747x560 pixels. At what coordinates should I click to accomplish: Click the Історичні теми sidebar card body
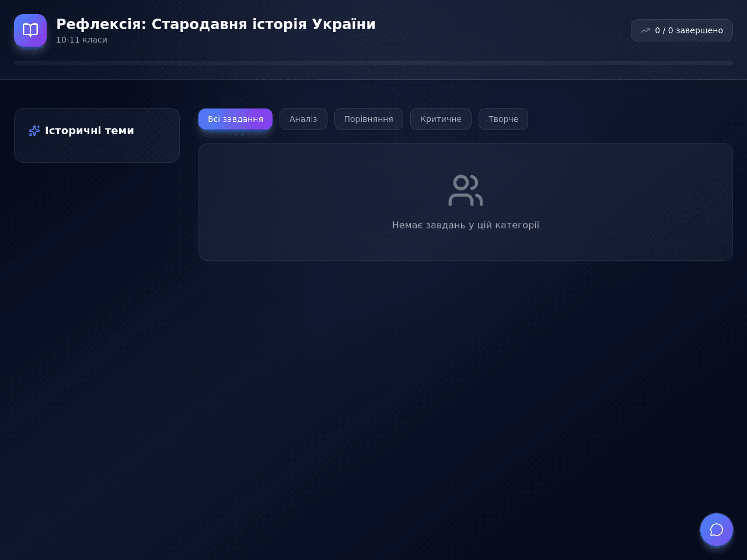point(97,150)
